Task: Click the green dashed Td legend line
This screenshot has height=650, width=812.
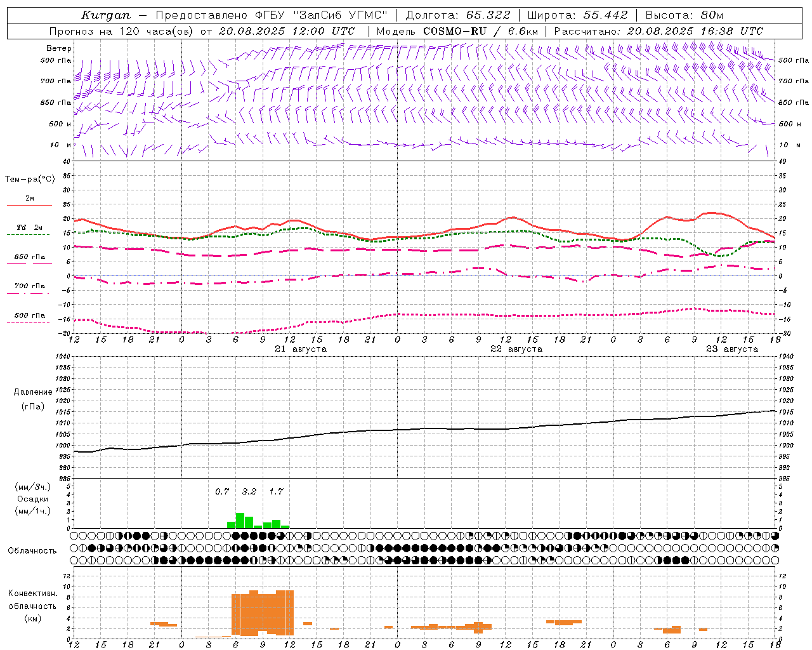Action: 29,235
